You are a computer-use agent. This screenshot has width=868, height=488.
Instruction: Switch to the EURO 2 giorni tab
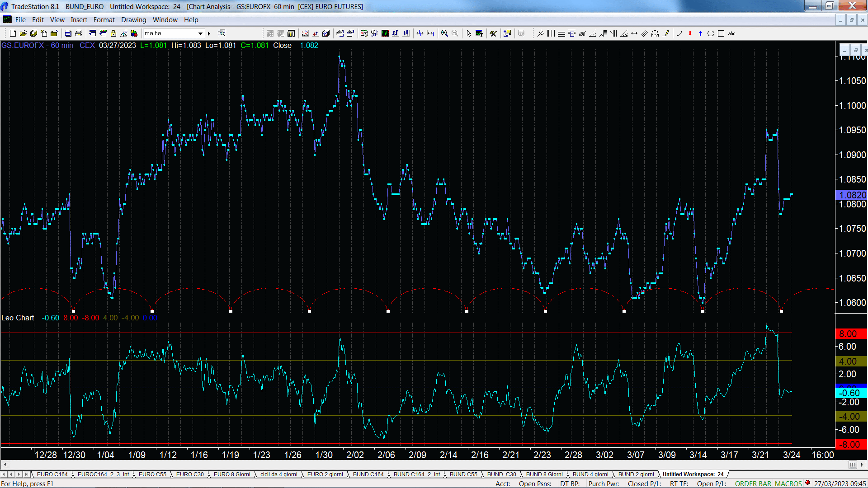[x=325, y=474]
